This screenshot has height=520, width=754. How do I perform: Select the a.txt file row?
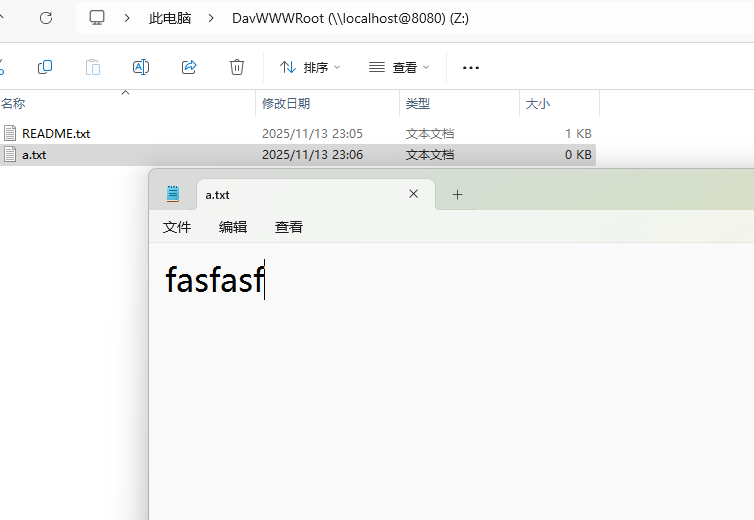298,155
